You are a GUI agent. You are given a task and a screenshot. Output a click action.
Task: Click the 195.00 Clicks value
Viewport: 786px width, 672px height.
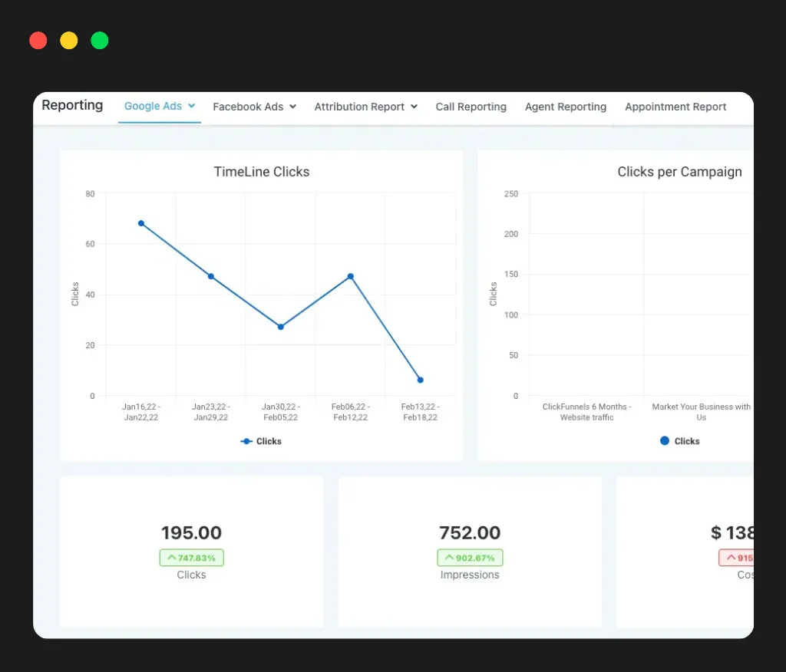[x=191, y=532]
